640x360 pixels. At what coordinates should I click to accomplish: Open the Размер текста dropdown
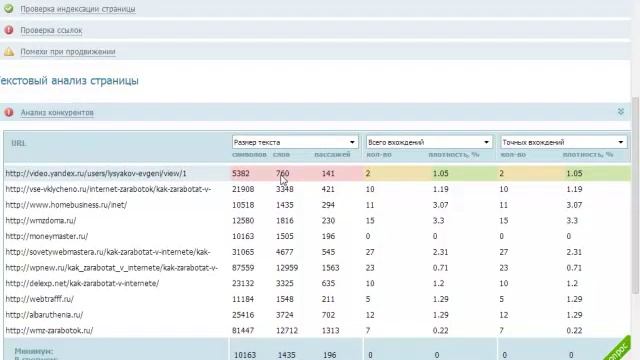(295, 142)
